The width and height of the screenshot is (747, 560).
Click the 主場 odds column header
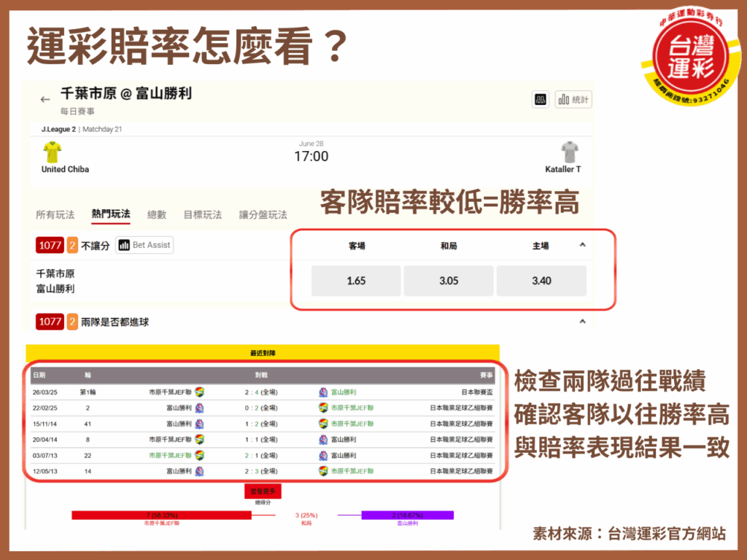pos(541,246)
